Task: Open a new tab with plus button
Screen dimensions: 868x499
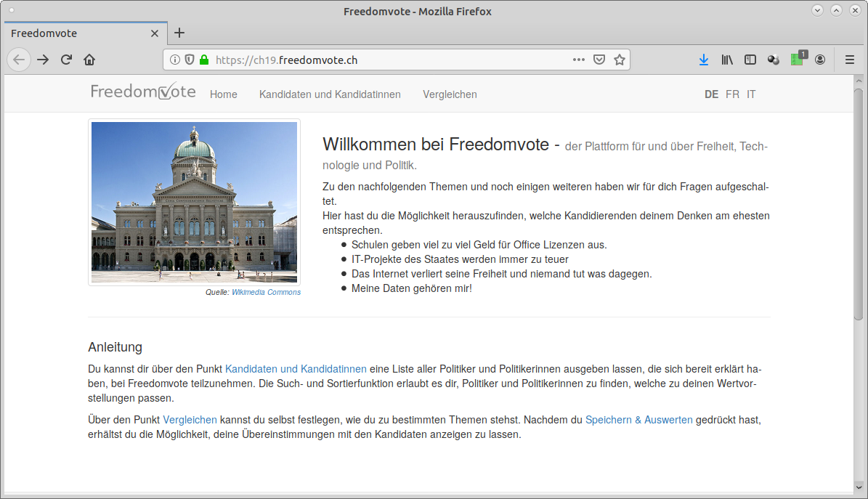Action: [x=179, y=33]
